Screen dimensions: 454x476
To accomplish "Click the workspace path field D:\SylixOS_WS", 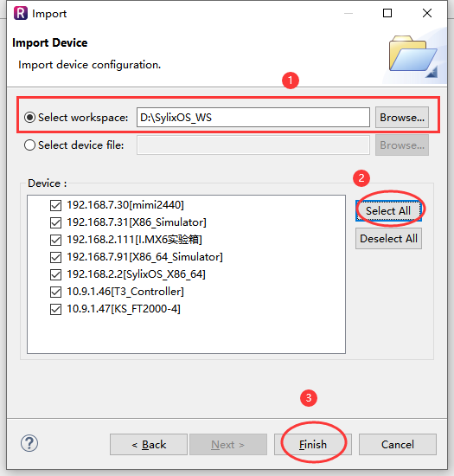I will 253,117.
